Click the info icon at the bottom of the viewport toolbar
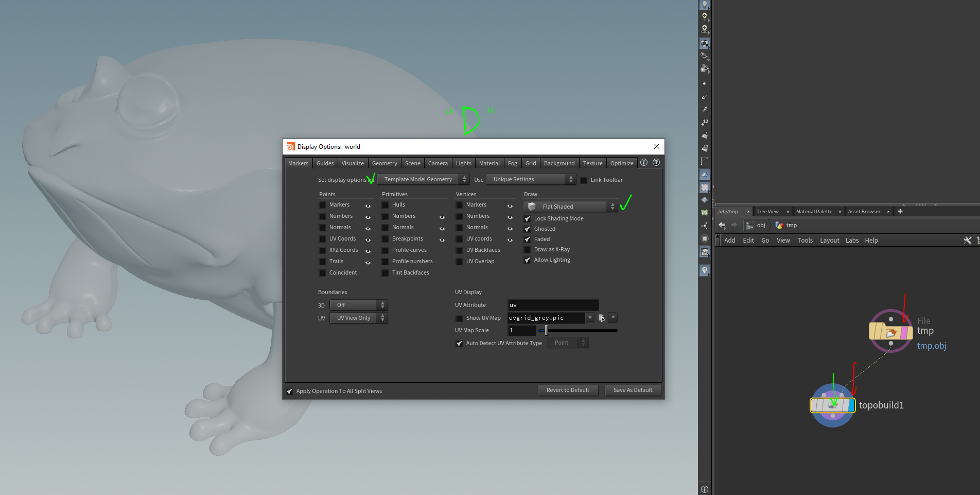The image size is (980, 495). pyautogui.click(x=705, y=489)
